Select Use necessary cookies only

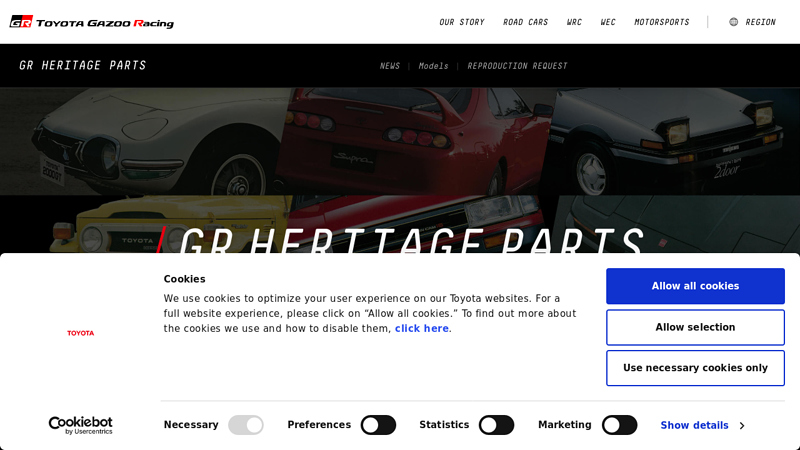(695, 368)
